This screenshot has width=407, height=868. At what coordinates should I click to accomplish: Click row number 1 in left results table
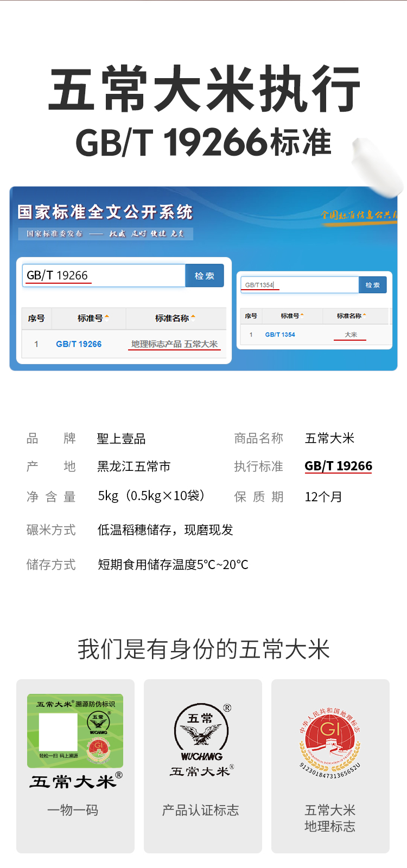[x=36, y=344]
